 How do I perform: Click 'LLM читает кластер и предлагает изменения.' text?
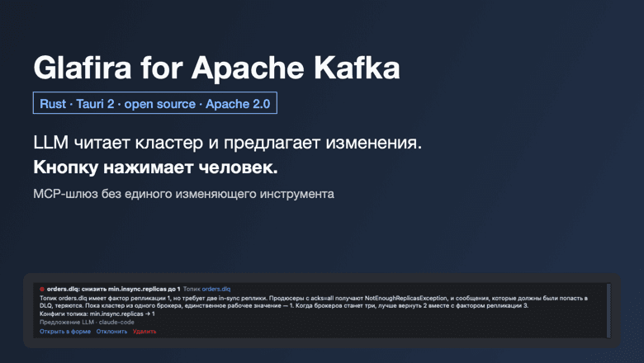(228, 143)
